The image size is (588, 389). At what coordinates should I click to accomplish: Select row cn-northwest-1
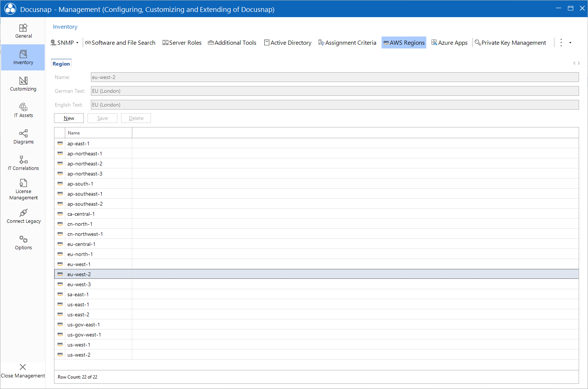point(316,234)
